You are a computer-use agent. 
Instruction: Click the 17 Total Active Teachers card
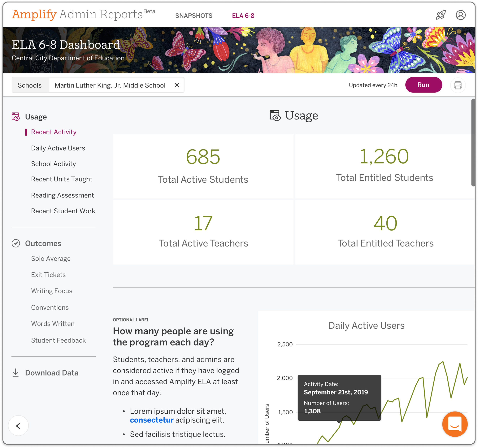click(x=203, y=233)
